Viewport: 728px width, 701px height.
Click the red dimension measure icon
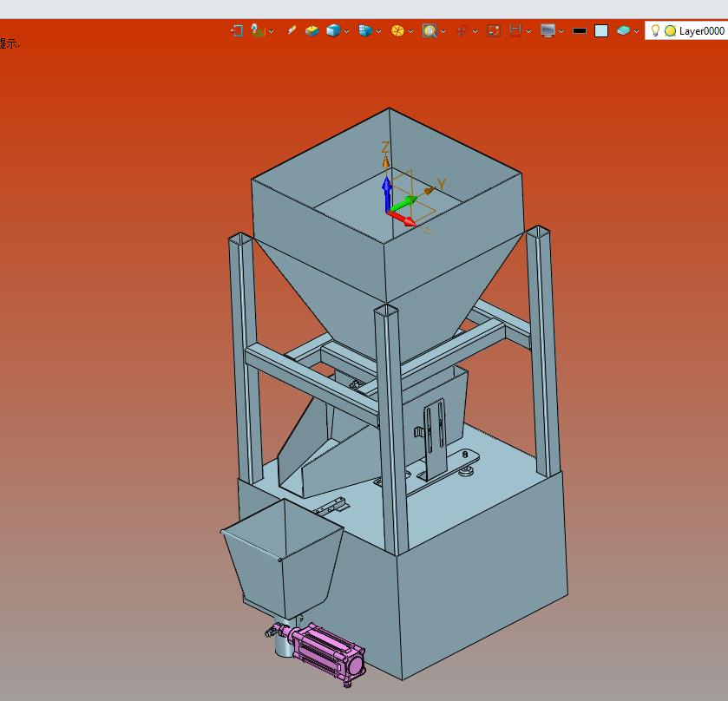pyautogui.click(x=515, y=30)
